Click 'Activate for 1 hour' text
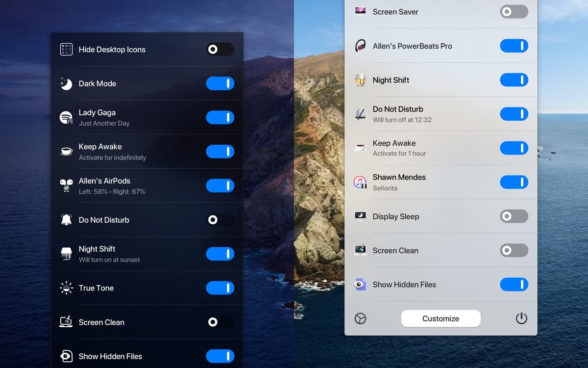 point(399,154)
